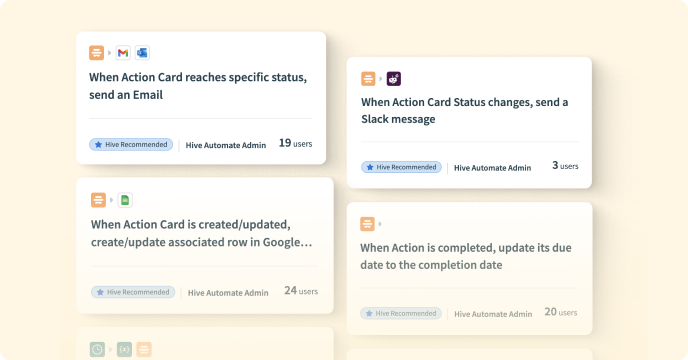Click the 19 users count
The width and height of the screenshot is (688, 360).
(296, 143)
